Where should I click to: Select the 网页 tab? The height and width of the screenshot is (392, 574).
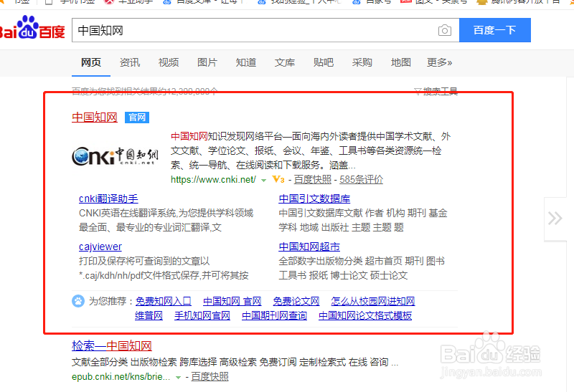91,62
